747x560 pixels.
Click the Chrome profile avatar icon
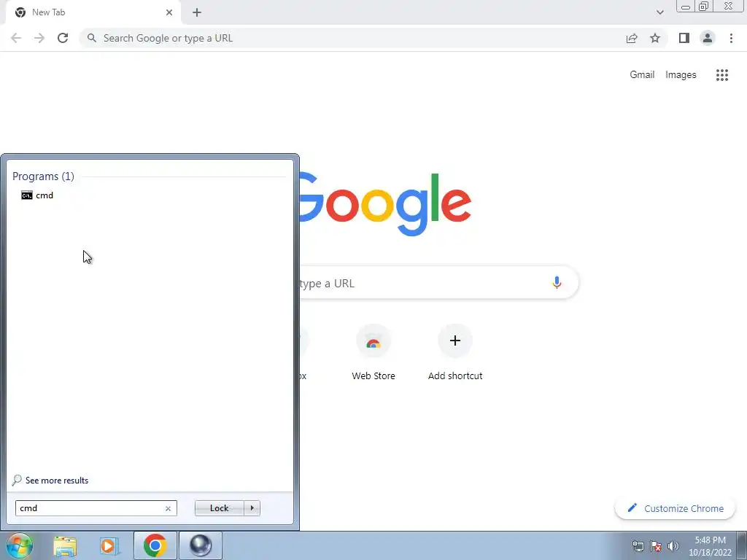tap(708, 38)
